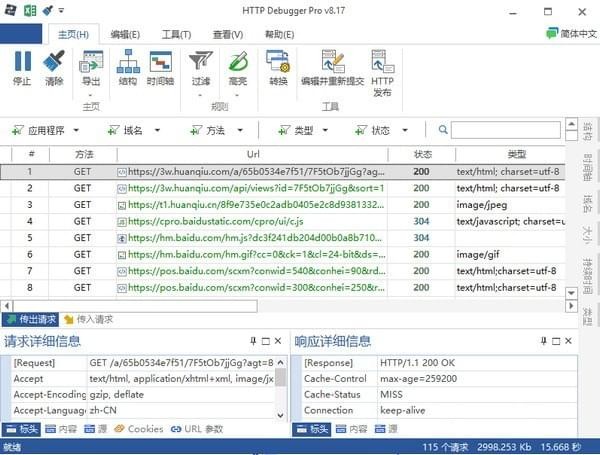Click the request list scroll-up arrow
600x455 pixels.
[571, 124]
